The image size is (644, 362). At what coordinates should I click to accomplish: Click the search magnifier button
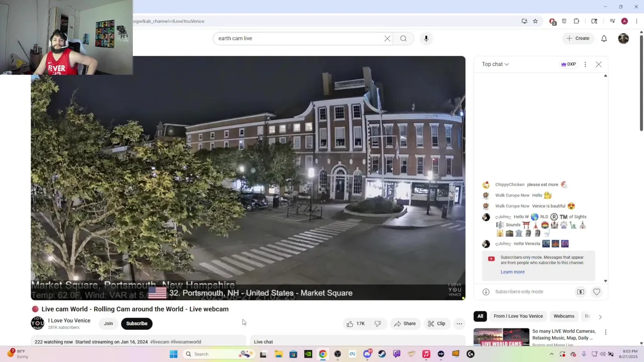(404, 38)
